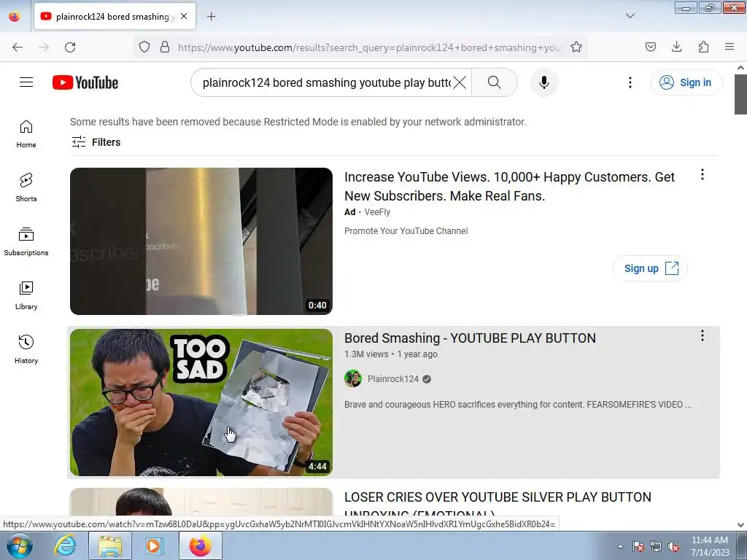Viewport: 747px width, 560px height.
Task: Click the "Brave and courageous HERO" description
Action: (x=518, y=405)
